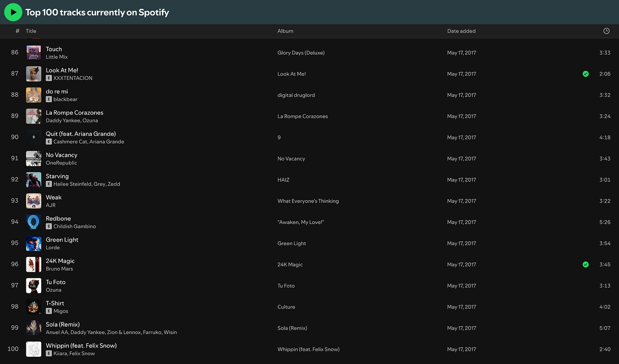Open artist XXXTENTACION
Screen dimensions: 619x364
[x=73, y=78]
